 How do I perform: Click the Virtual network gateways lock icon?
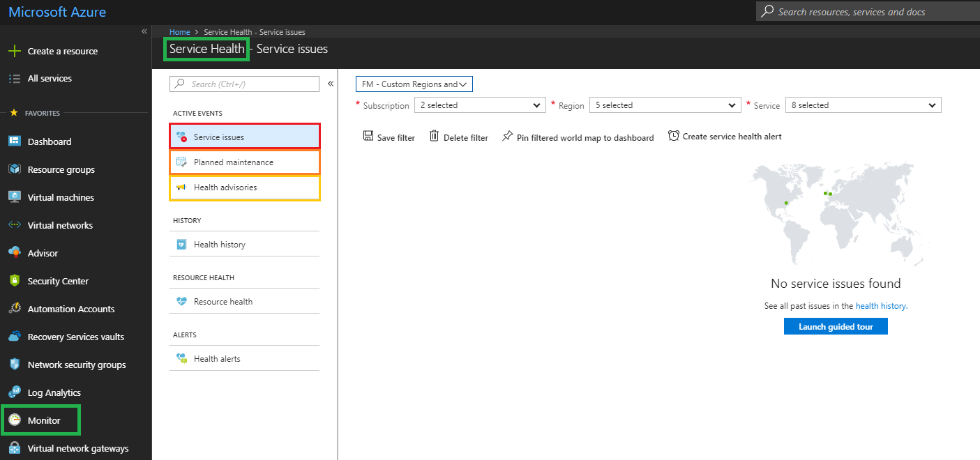point(15,448)
